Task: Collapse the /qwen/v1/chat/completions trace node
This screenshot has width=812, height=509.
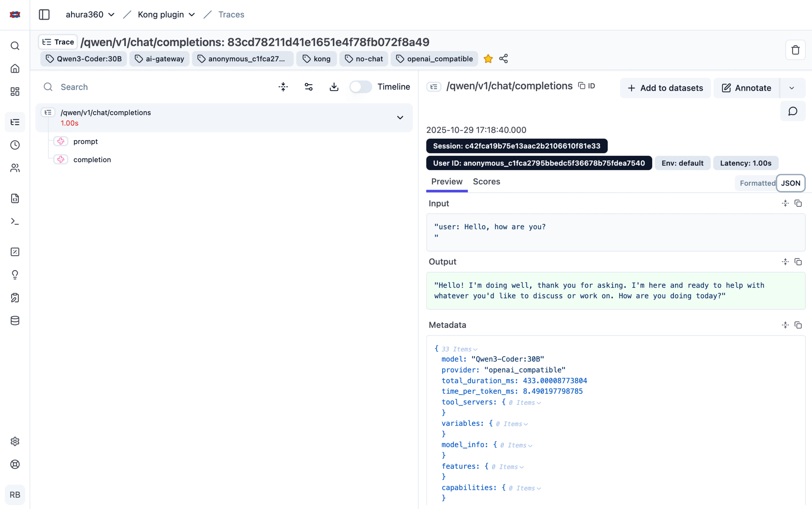Action: click(400, 118)
